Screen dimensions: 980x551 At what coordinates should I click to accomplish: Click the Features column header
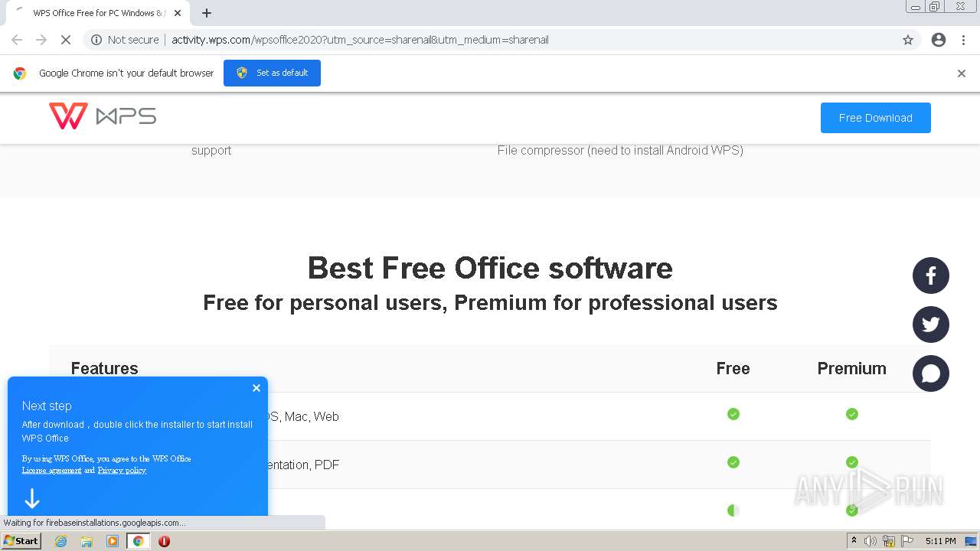pos(104,368)
